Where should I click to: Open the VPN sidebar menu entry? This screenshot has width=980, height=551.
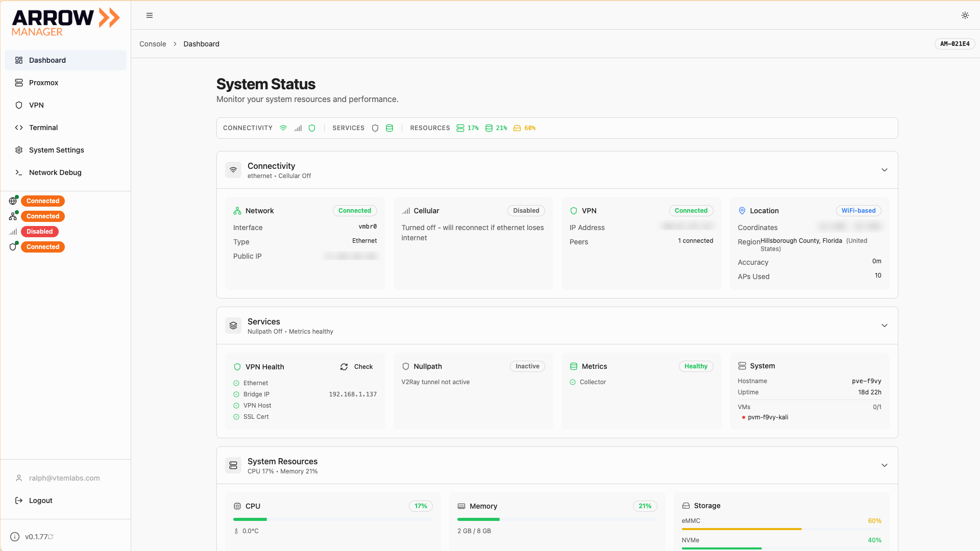coord(36,105)
